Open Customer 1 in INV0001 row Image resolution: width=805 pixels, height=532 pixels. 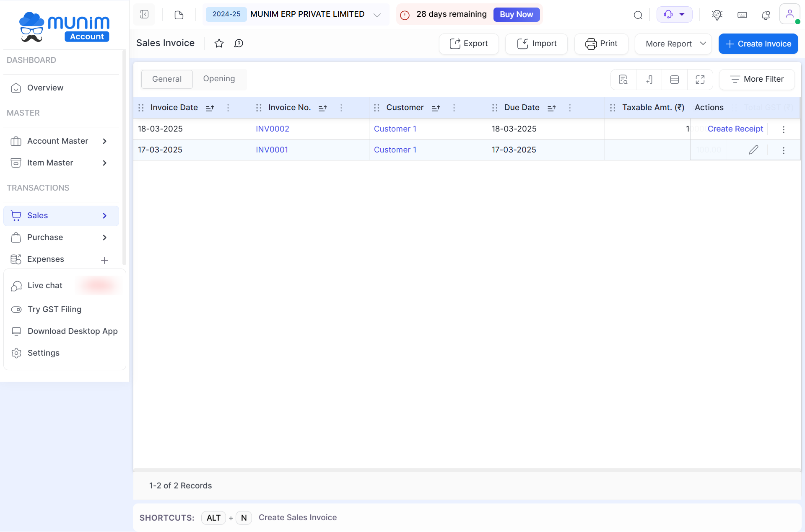click(395, 150)
